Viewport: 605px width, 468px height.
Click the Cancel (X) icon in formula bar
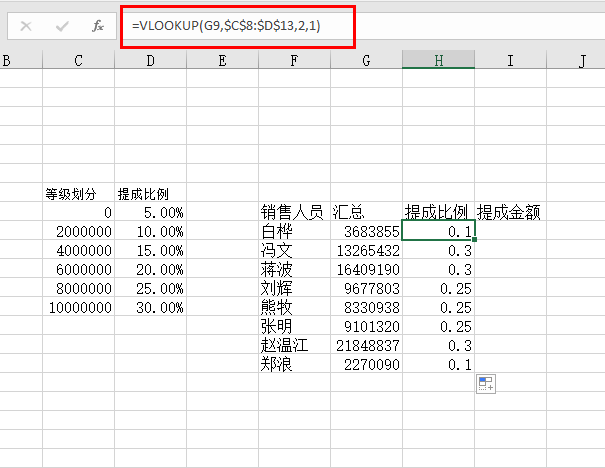point(26,26)
